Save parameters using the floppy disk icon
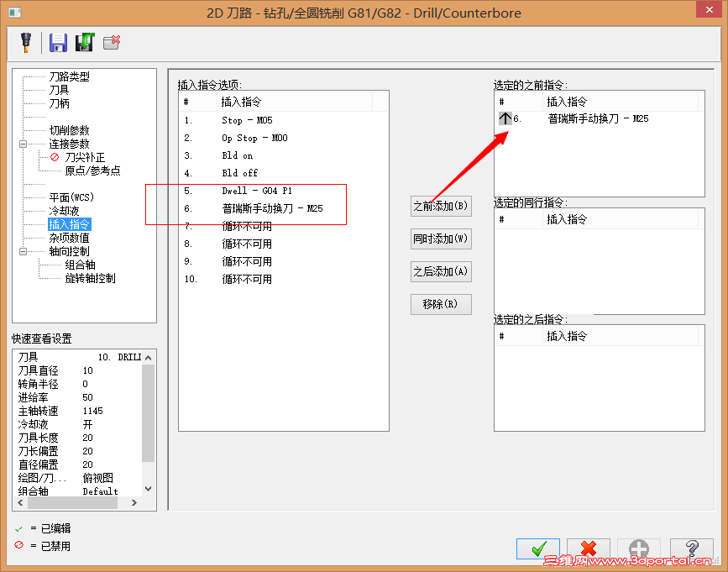The width and height of the screenshot is (728, 572). click(58, 42)
